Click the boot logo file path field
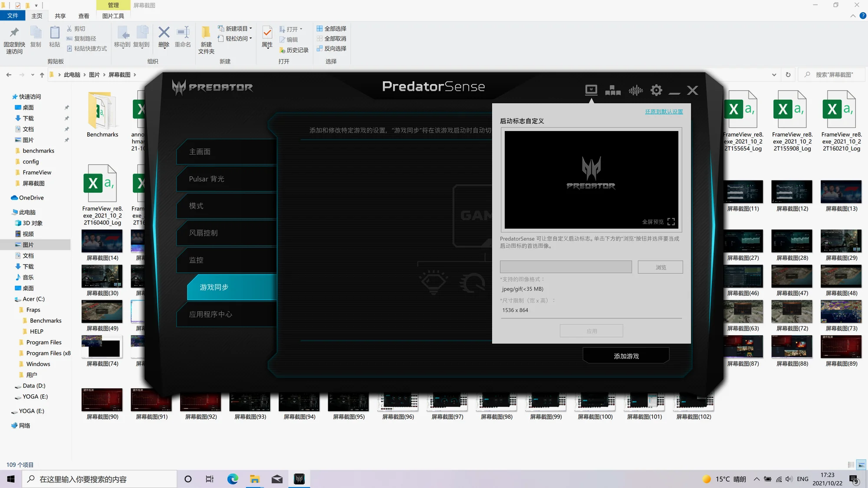The image size is (868, 488). [x=566, y=267]
